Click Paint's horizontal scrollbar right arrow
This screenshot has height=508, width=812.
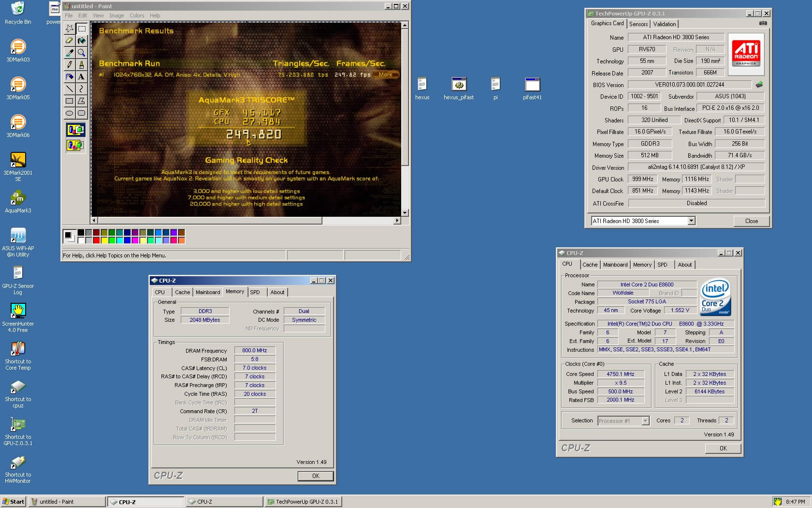397,221
